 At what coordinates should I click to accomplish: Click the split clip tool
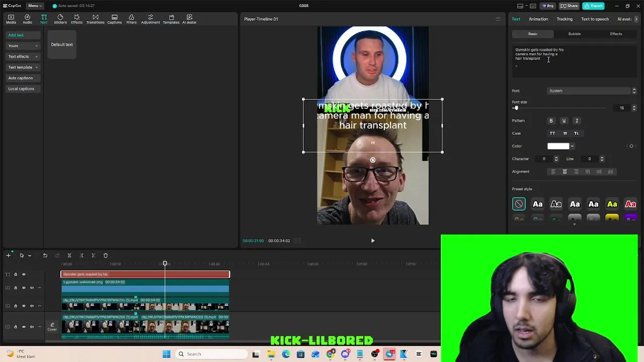[69, 255]
